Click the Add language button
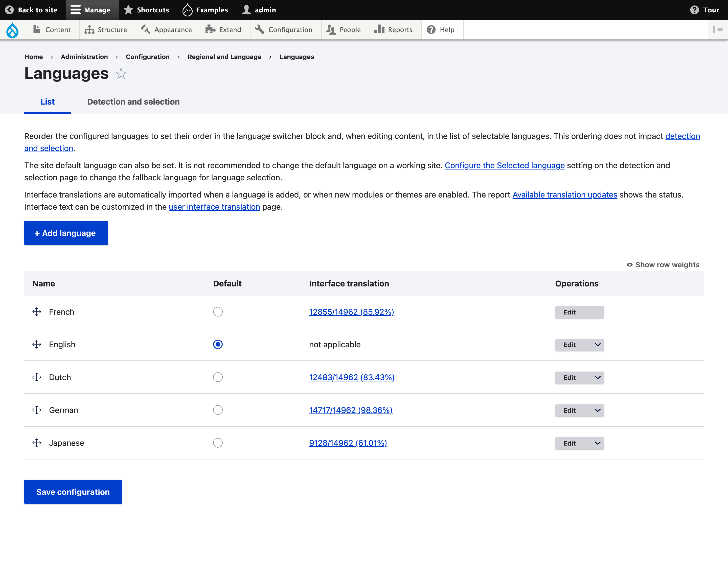 [x=66, y=233]
